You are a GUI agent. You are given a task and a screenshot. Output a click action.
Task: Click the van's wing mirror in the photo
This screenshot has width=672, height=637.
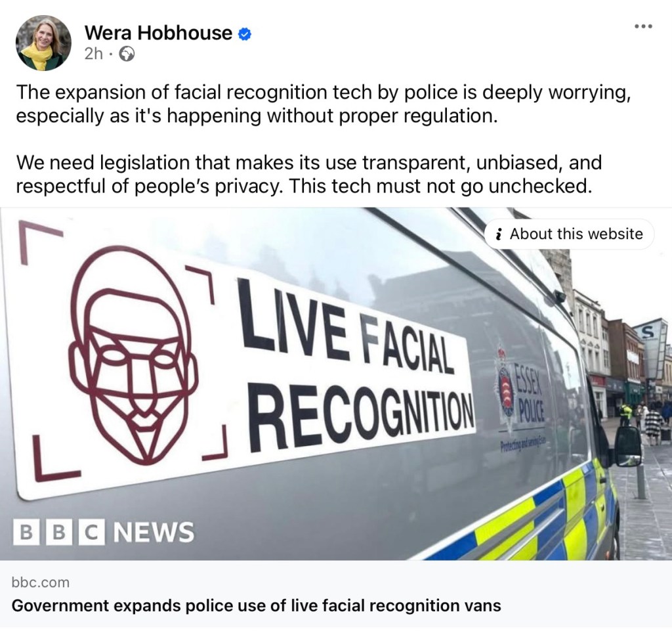[628, 446]
